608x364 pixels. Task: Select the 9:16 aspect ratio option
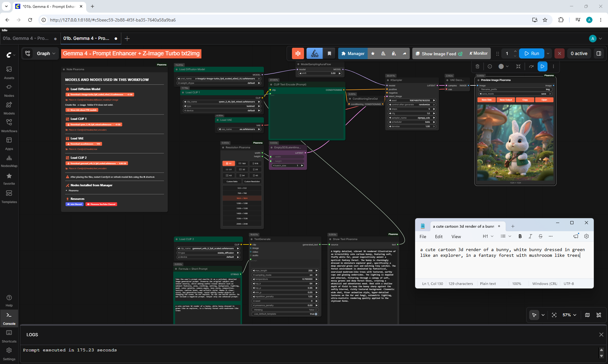click(255, 163)
